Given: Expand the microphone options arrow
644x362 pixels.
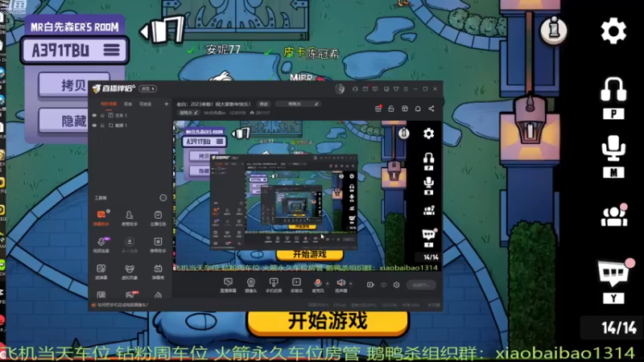Looking at the screenshot, I should click(328, 283).
